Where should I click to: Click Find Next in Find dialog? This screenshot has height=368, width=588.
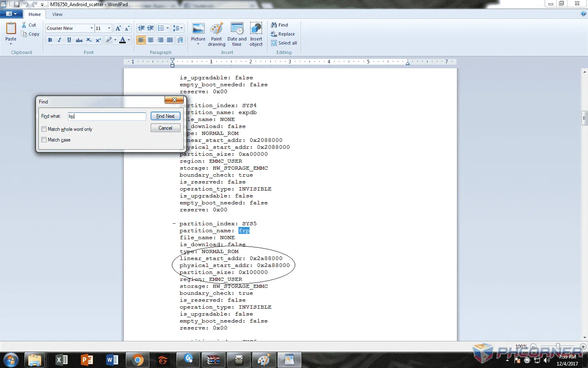pos(165,116)
